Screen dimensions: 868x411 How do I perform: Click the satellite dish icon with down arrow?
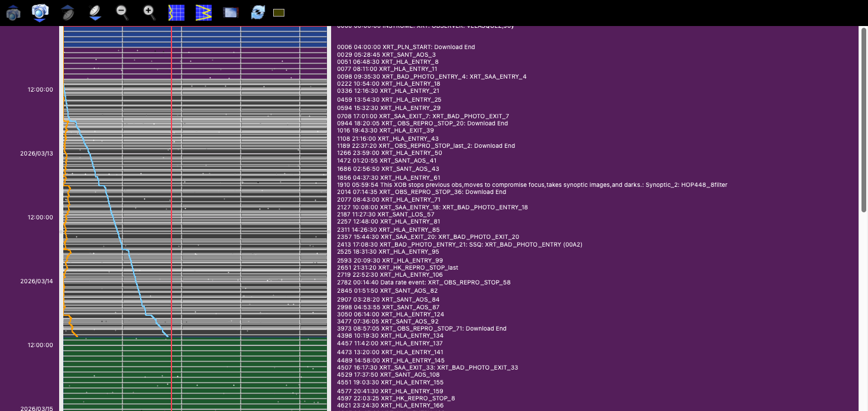95,12
